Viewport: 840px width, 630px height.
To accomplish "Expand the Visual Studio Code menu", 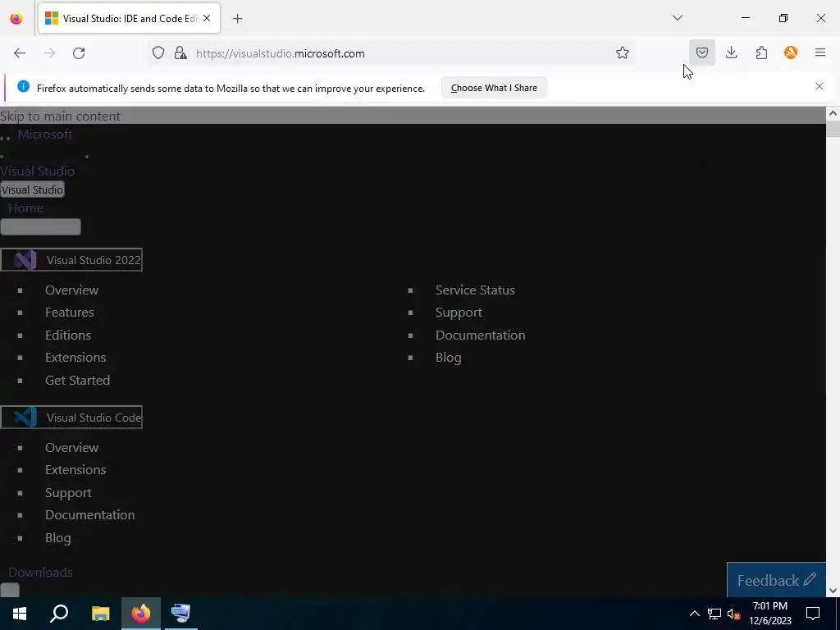I will point(71,418).
